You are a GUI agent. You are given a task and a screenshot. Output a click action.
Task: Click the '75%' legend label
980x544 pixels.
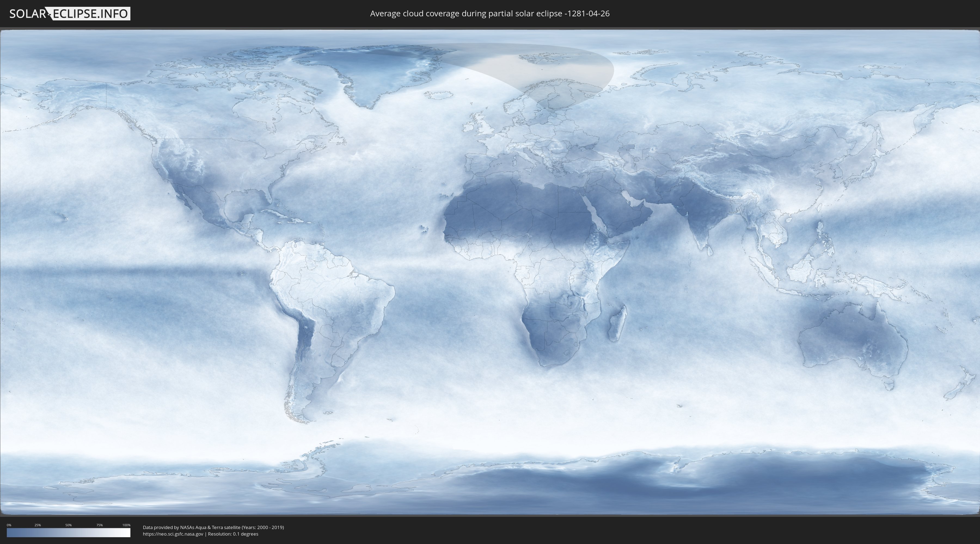[99, 525]
